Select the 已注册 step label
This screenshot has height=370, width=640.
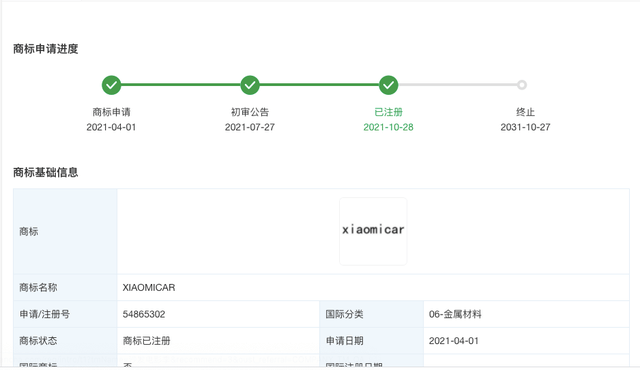(388, 112)
